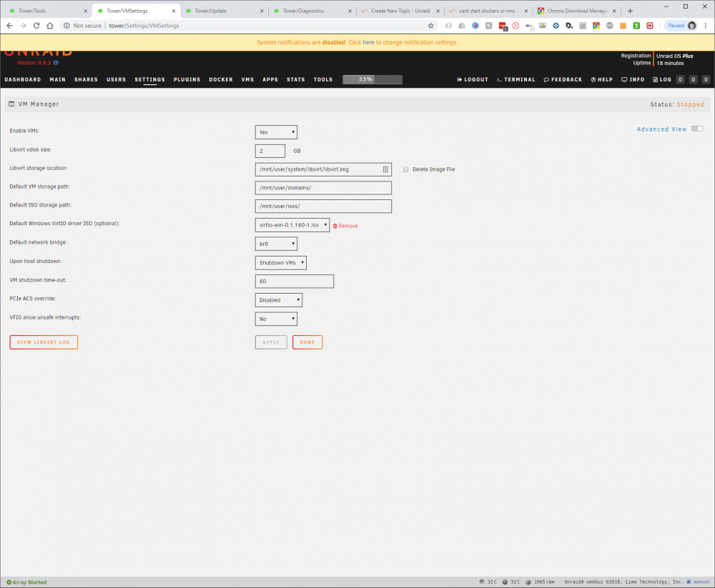Click the green download-arrow extension icon
The height and width of the screenshot is (588, 715).
636,26
